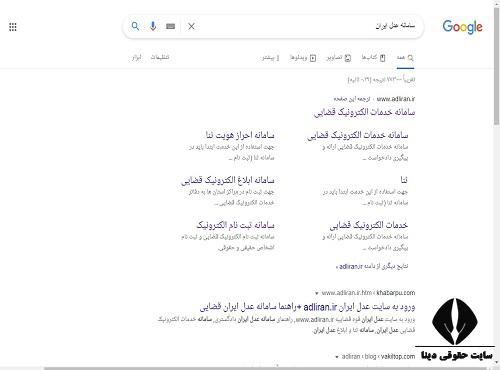This screenshot has width=500, height=370.
Task: Click the vertical scrollbar thumb on the right
Action: click(497, 67)
